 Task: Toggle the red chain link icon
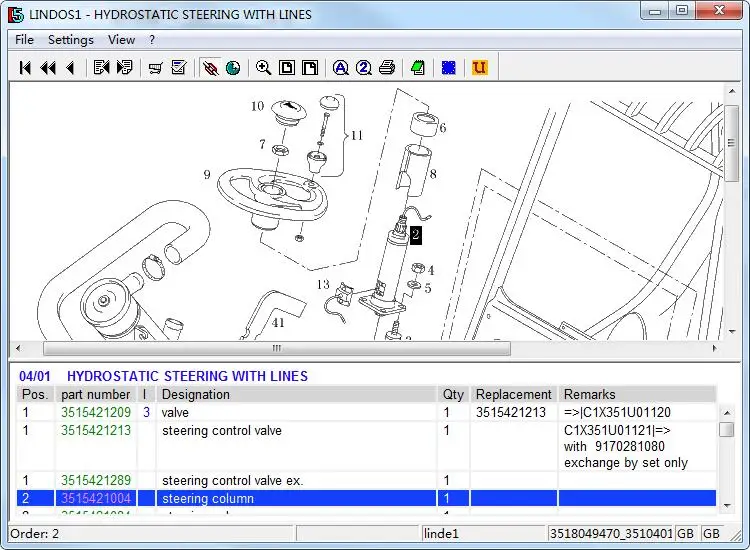pos(210,68)
